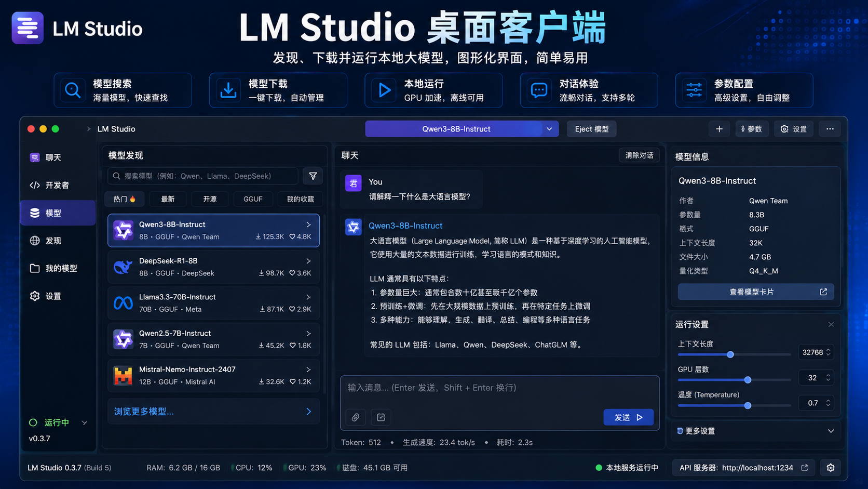Expand the 运行中 status chevron
This screenshot has width=868, height=489.
click(84, 423)
